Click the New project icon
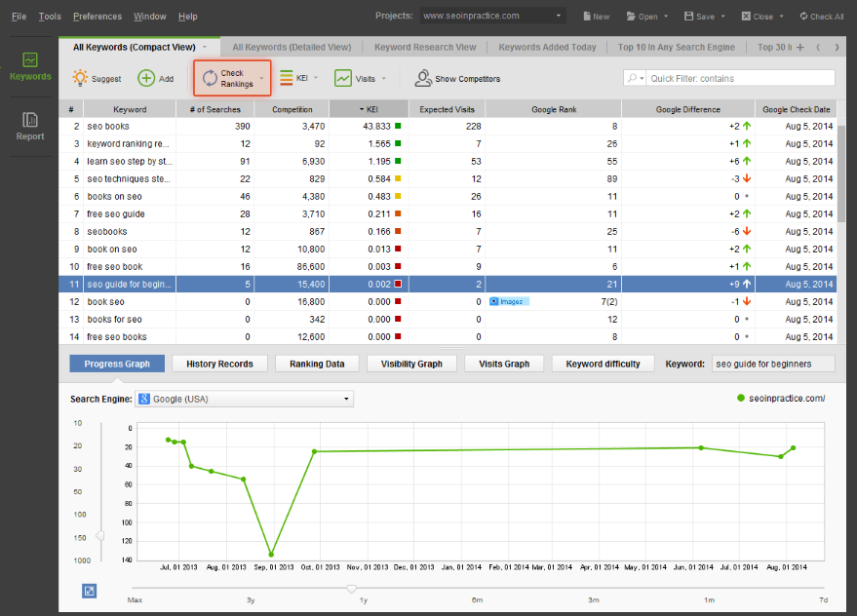Viewport: 857px width, 616px height. (587, 17)
